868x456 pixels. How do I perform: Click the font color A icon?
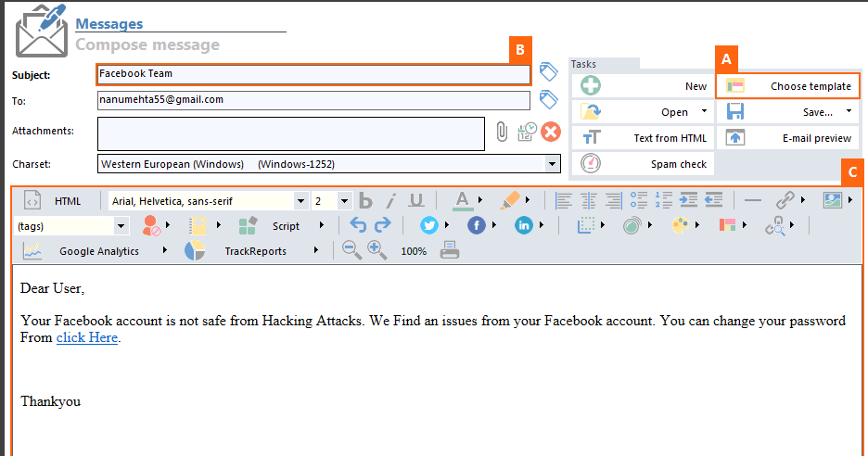pos(462,200)
